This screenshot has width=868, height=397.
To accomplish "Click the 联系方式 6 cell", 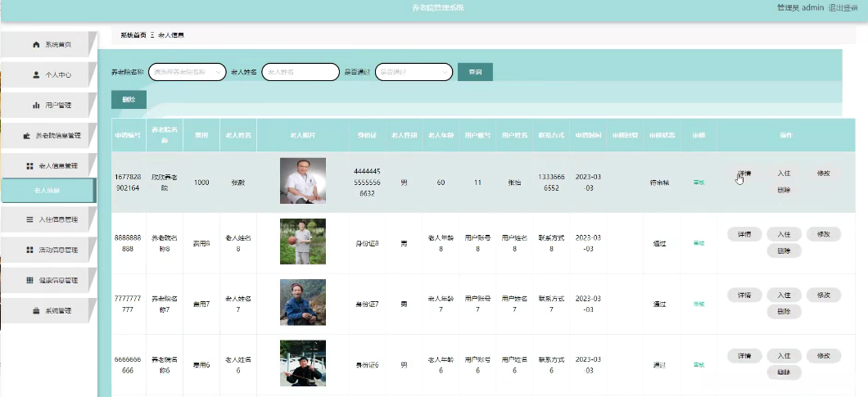I will (x=551, y=365).
